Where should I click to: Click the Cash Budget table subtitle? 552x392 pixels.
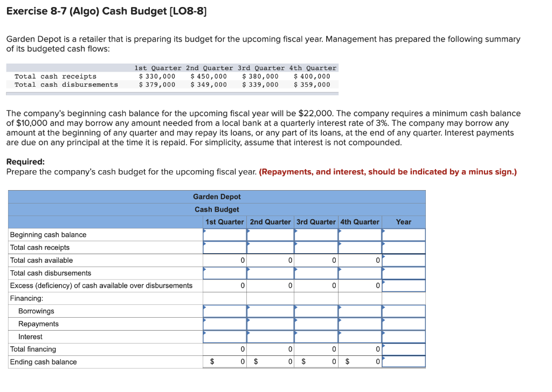pyautogui.click(x=217, y=209)
